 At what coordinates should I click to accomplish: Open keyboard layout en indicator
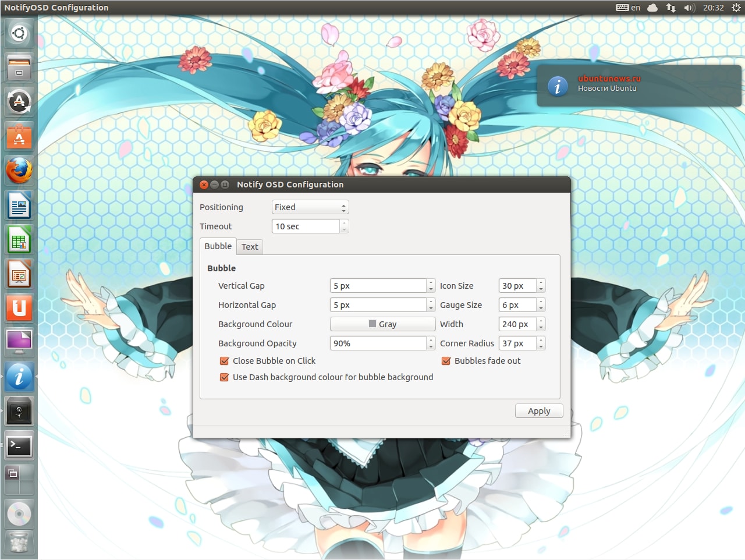pyautogui.click(x=628, y=8)
